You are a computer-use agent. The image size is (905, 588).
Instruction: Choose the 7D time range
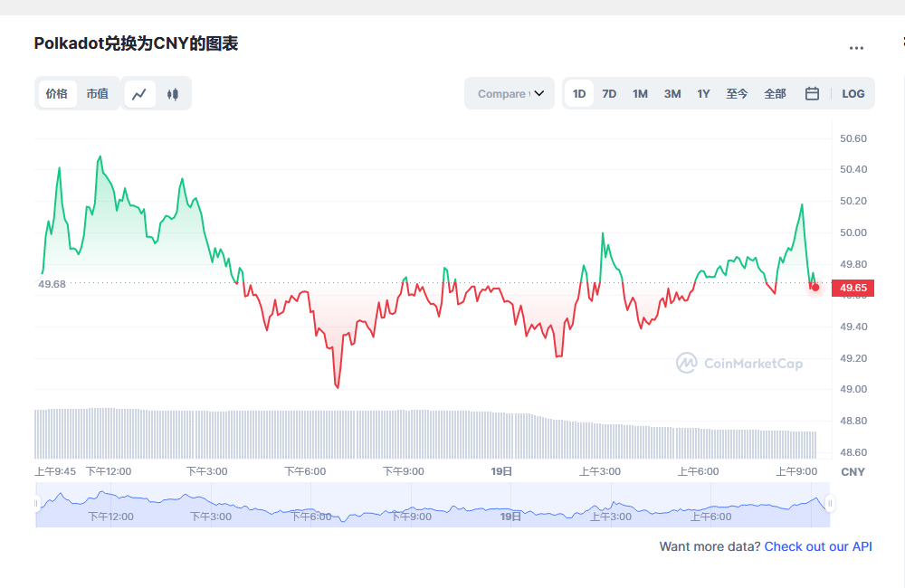click(x=609, y=93)
